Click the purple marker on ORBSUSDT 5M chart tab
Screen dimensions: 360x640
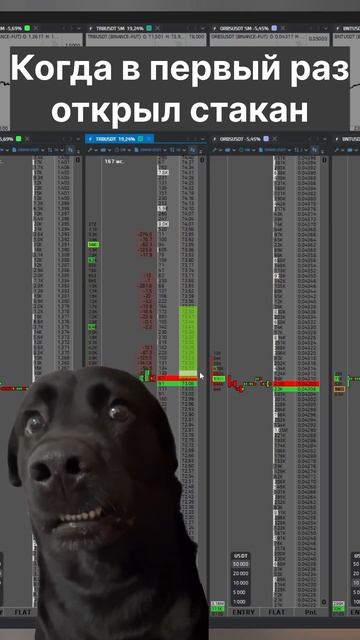point(274,28)
